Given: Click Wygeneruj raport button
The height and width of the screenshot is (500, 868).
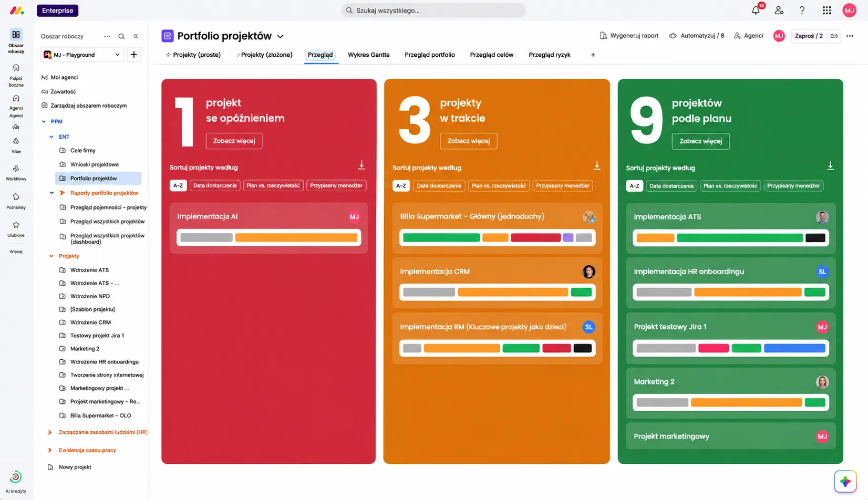Looking at the screenshot, I should tap(629, 36).
